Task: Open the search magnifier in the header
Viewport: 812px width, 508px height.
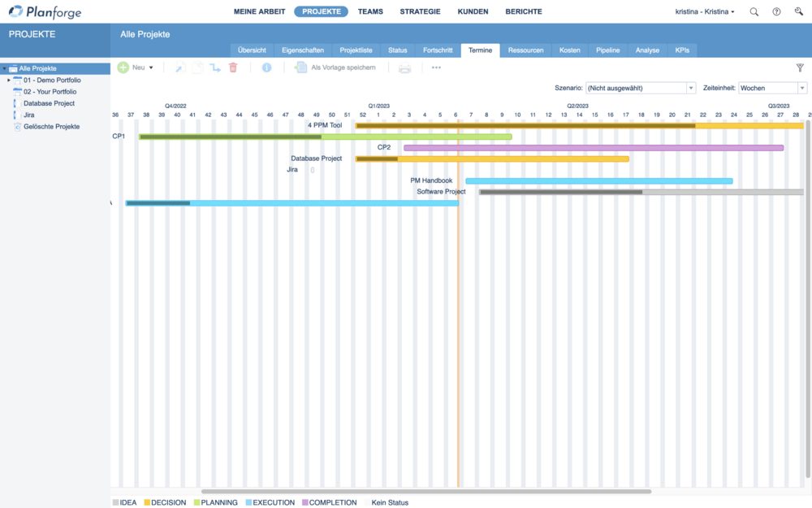Action: click(754, 12)
